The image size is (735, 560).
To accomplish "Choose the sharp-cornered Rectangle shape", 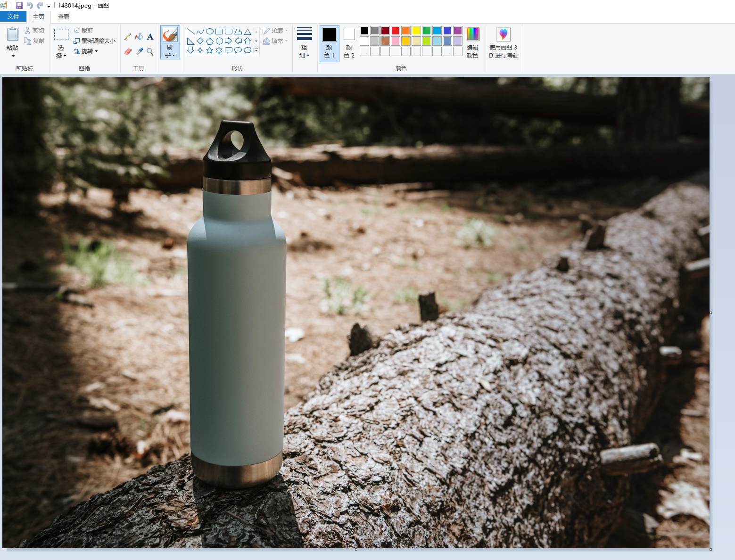I will point(219,32).
